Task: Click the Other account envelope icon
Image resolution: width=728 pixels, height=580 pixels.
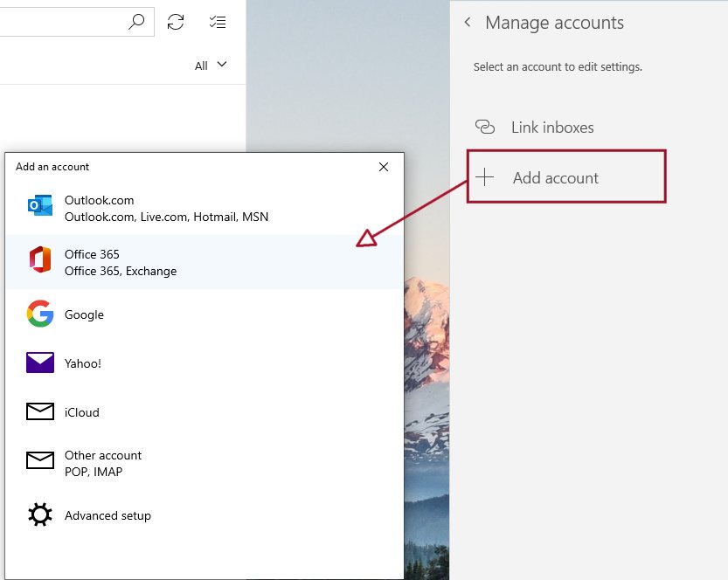Action: (x=40, y=460)
